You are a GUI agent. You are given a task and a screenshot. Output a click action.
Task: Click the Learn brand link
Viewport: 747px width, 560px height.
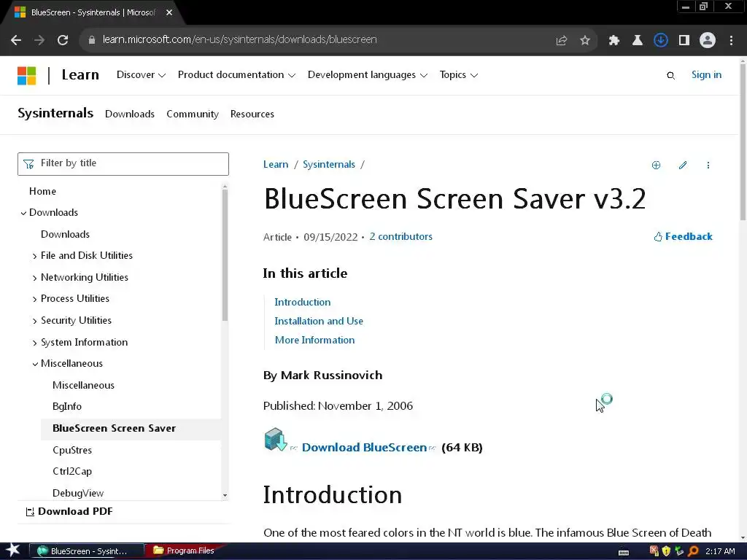(x=80, y=75)
